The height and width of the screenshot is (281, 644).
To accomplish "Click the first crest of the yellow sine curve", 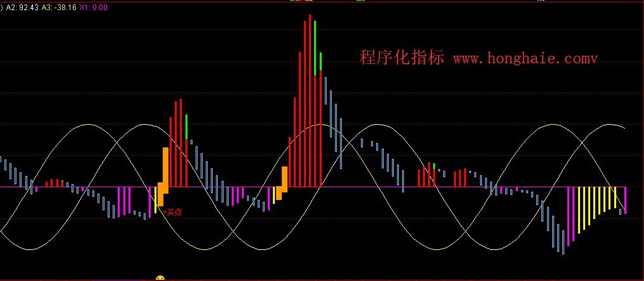I will (x=85, y=125).
